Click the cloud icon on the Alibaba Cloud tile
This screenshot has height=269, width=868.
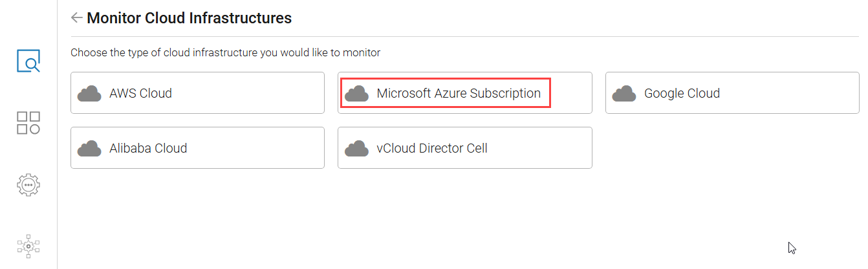coord(89,149)
